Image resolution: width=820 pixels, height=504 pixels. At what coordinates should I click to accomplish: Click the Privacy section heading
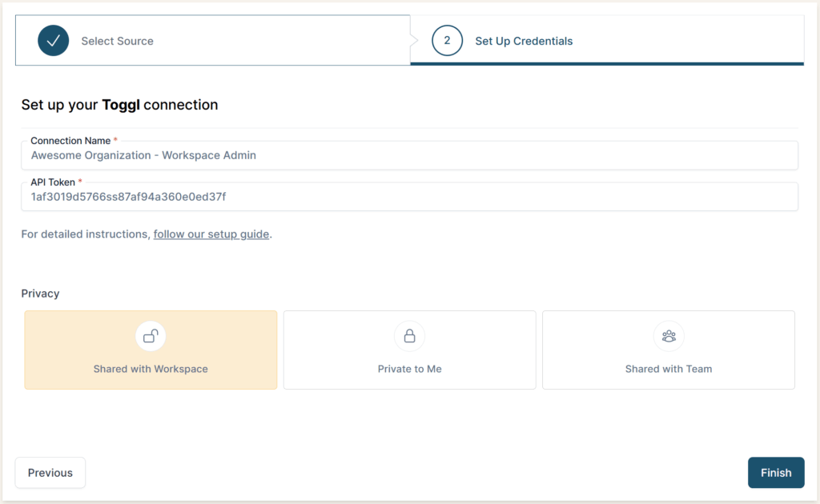coord(40,294)
